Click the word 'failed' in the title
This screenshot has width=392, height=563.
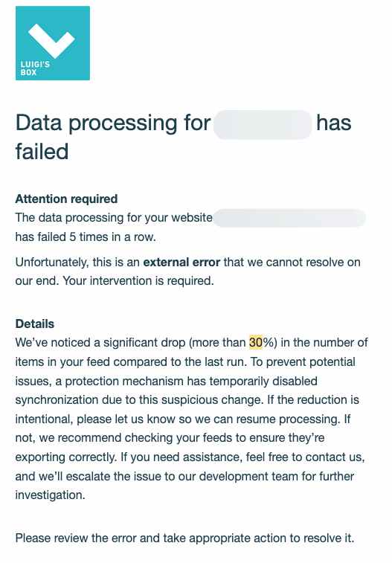(42, 151)
